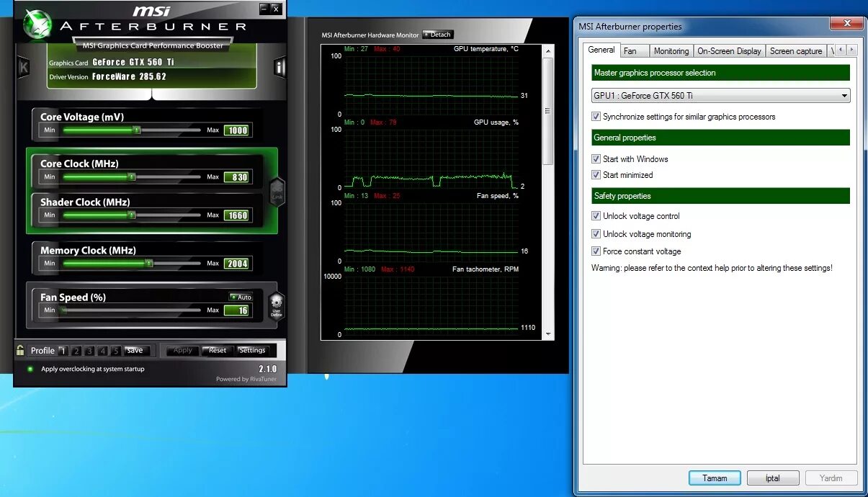Click the hardware monitor scrollbar down arrow
868x497 pixels.
tap(547, 334)
